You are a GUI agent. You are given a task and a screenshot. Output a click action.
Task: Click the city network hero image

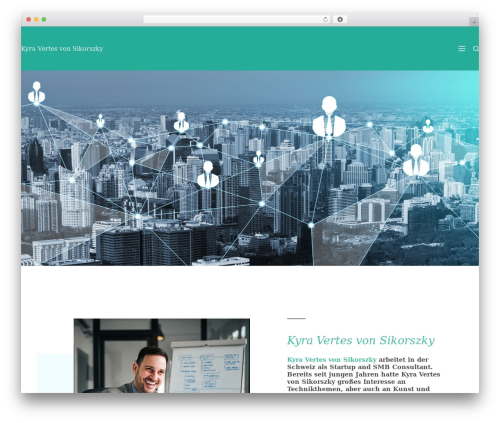pyautogui.click(x=250, y=168)
